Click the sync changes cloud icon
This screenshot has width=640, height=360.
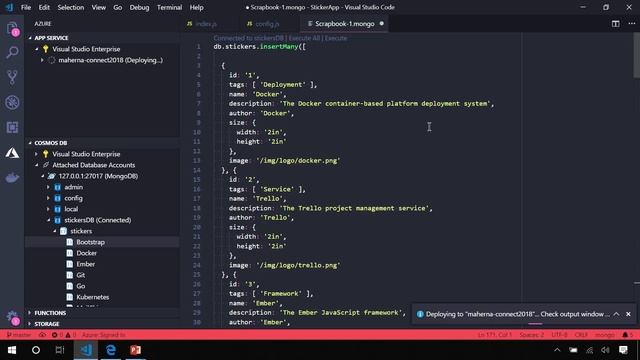[x=42, y=335]
